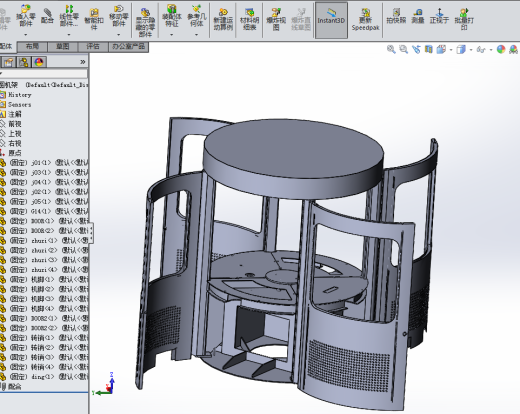The image size is (520, 414).
Task: Click Show Hidden Components (显示隐藏的零部件)
Action: click(x=145, y=22)
